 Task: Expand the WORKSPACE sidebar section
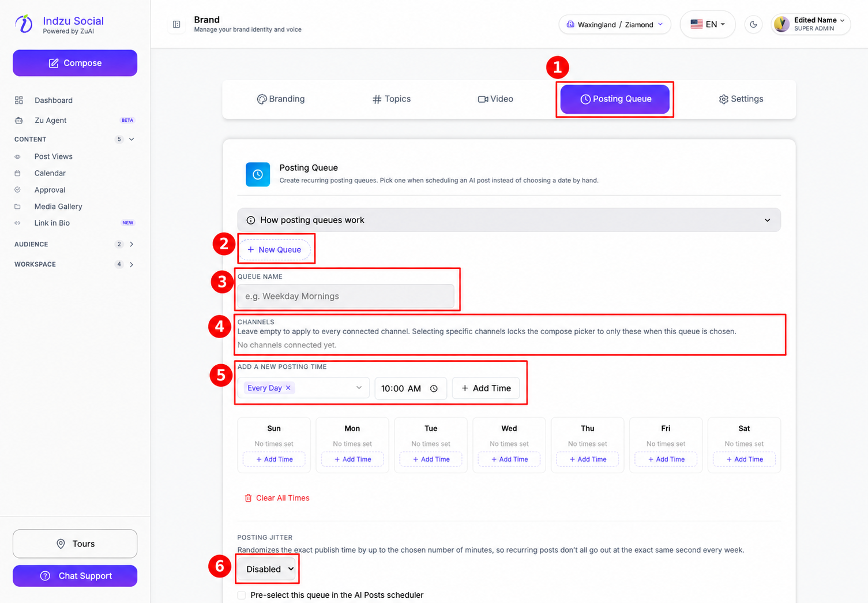tap(131, 264)
